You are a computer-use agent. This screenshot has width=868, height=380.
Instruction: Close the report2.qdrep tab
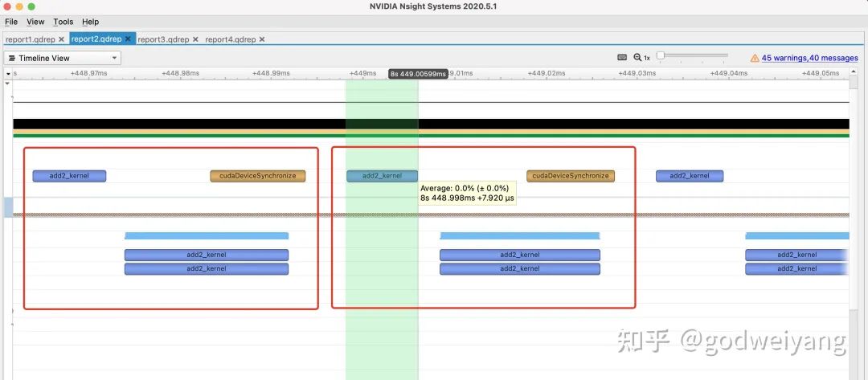tap(128, 39)
